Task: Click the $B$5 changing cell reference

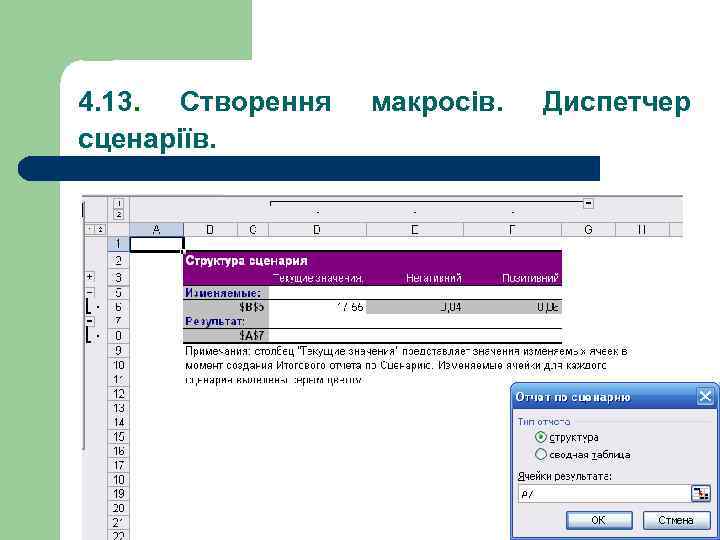Action: (x=226, y=307)
